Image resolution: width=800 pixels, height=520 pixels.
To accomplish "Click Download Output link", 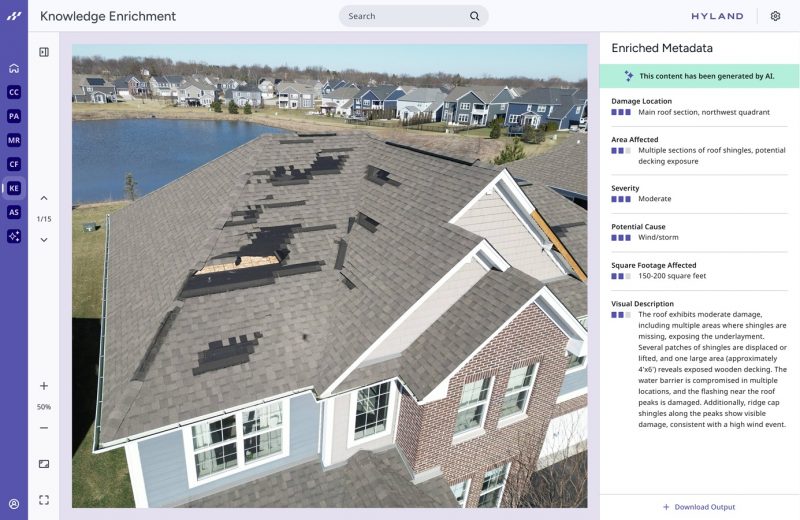I will tap(699, 507).
